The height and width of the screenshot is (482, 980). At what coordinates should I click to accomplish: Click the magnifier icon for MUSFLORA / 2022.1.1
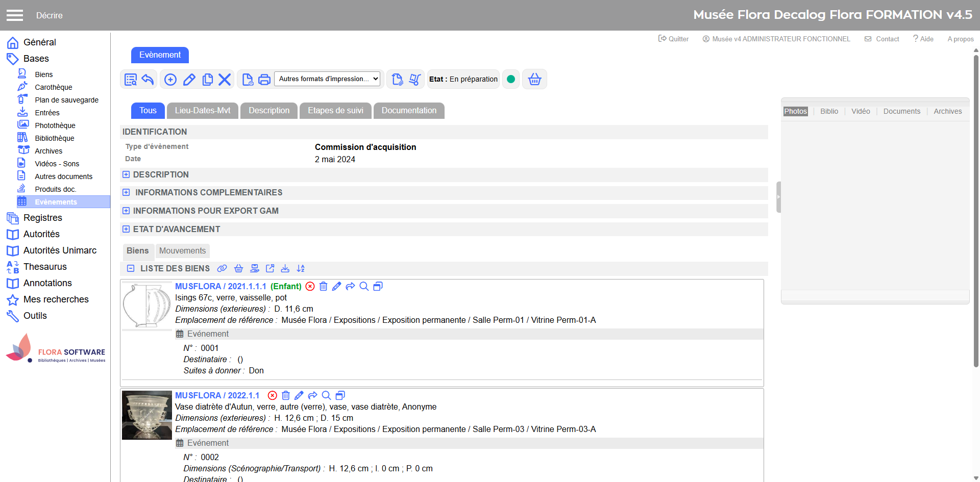pyautogui.click(x=326, y=396)
